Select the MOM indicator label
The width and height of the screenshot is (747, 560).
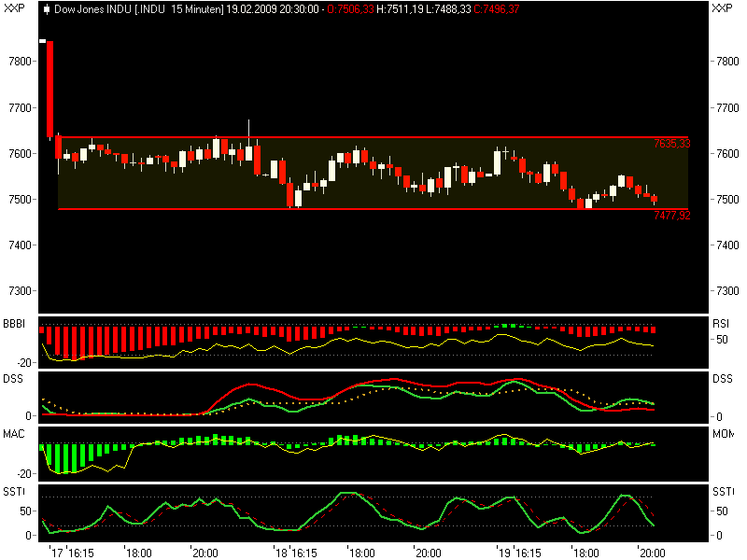pyautogui.click(x=723, y=434)
